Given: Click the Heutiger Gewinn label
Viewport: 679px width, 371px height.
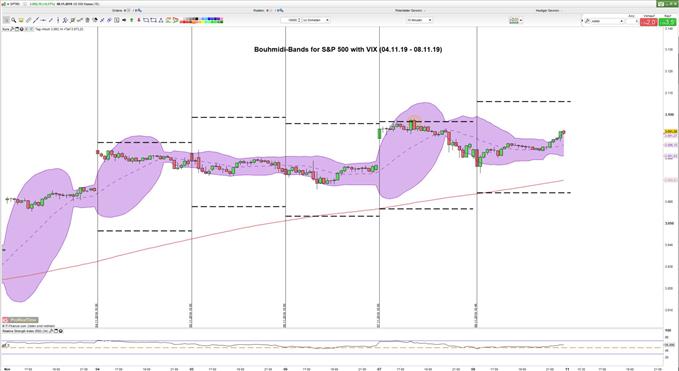Looking at the screenshot, I should (x=547, y=10).
